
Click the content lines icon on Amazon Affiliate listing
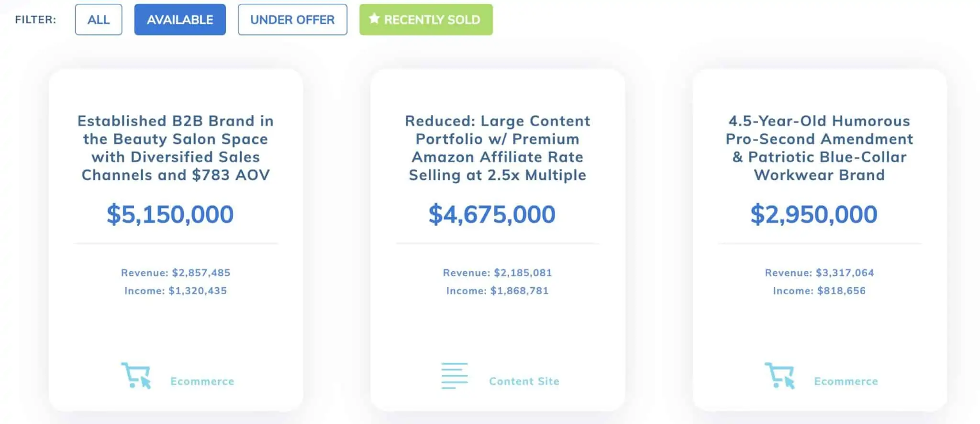coord(454,376)
